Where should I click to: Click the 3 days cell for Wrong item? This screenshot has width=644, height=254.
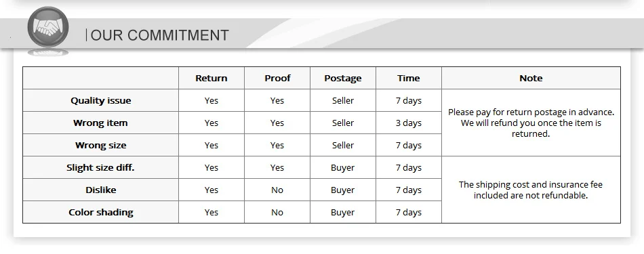409,123
